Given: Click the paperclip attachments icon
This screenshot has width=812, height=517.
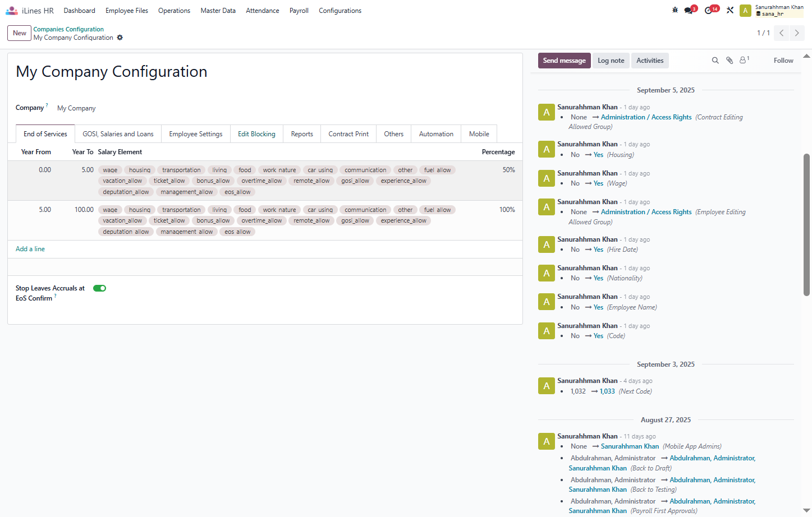Looking at the screenshot, I should point(730,61).
